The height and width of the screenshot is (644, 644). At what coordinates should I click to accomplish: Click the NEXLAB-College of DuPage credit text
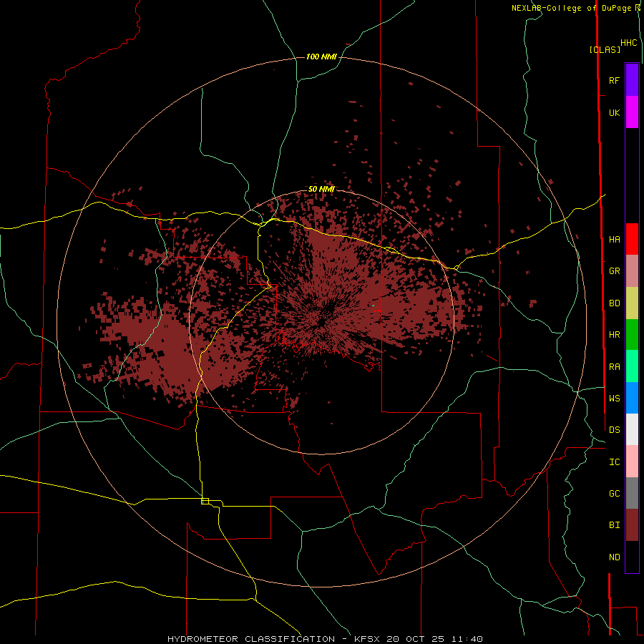[571, 8]
